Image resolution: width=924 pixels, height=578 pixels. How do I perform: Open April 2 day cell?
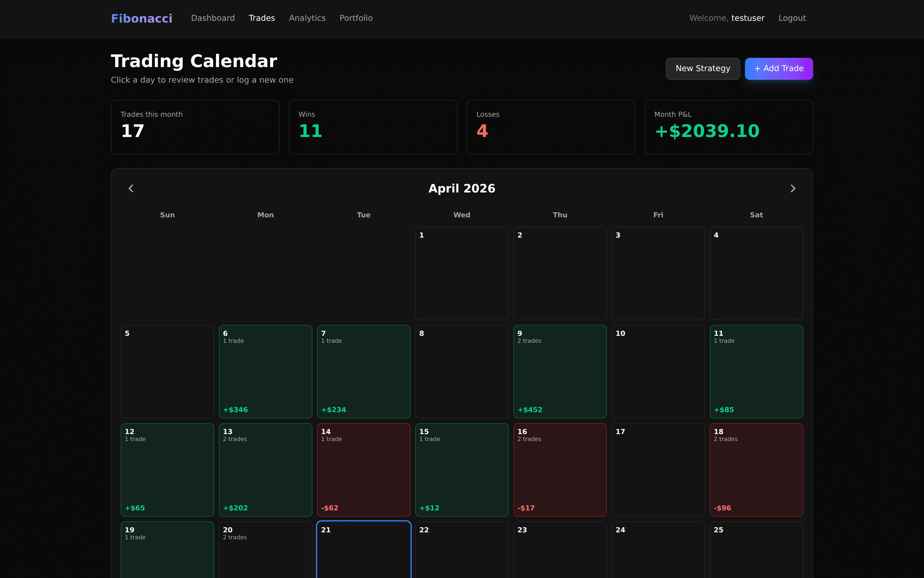[560, 273]
